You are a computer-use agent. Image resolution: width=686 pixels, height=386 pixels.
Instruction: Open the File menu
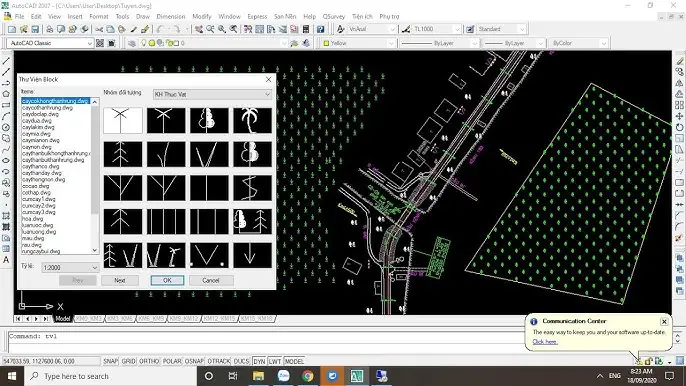(19, 17)
